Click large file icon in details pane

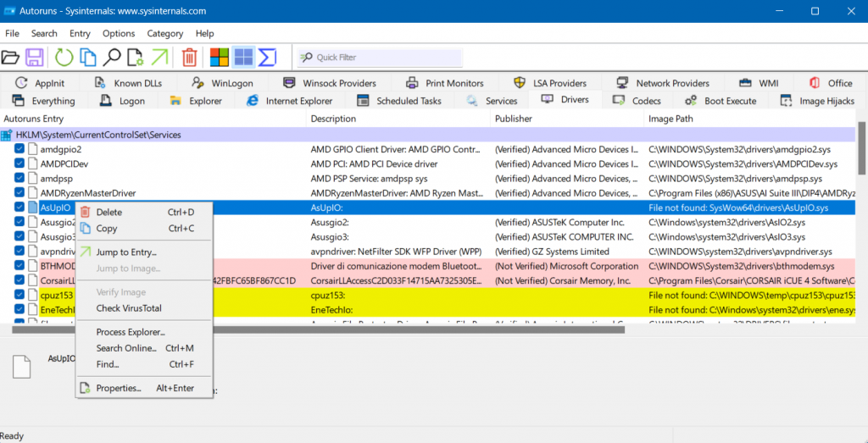point(22,366)
